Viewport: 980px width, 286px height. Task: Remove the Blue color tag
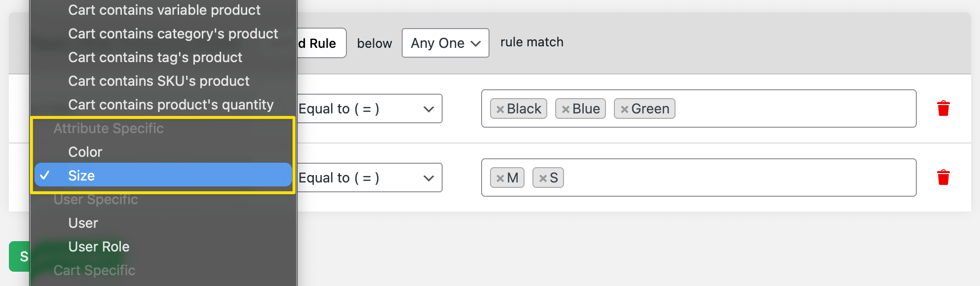point(565,109)
